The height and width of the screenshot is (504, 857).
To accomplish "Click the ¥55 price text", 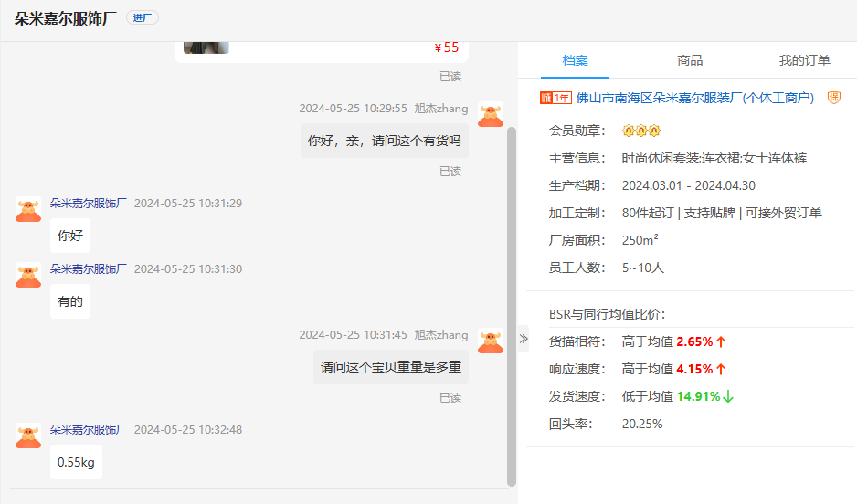I will (x=447, y=47).
